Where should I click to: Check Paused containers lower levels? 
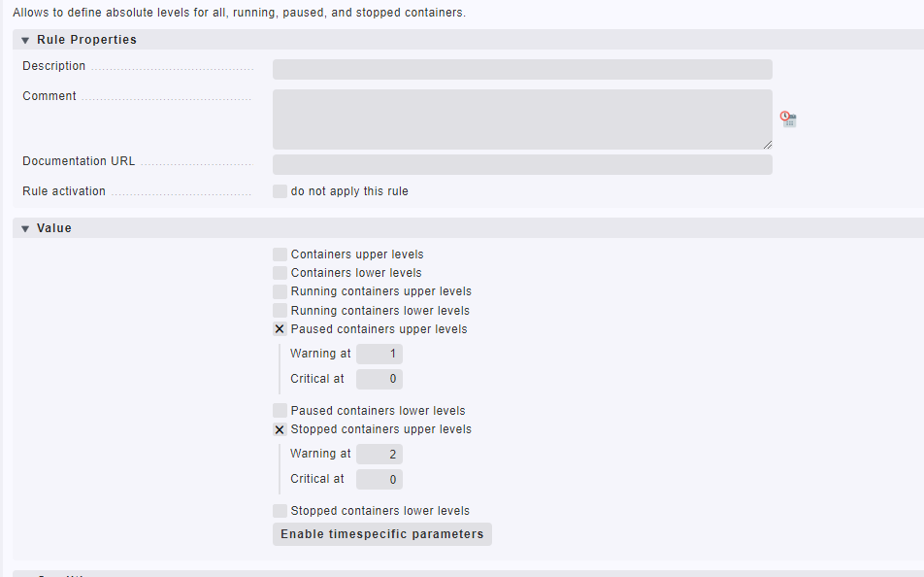tap(280, 411)
